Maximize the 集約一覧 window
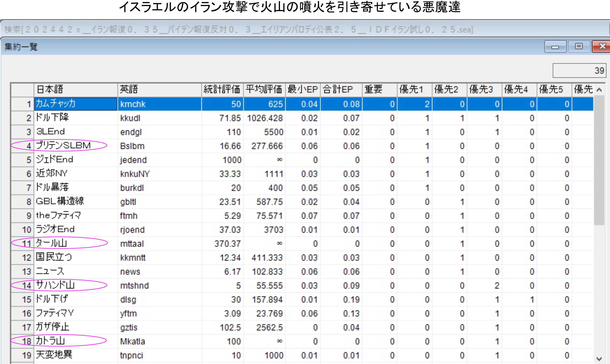610x364 pixels. (579, 47)
